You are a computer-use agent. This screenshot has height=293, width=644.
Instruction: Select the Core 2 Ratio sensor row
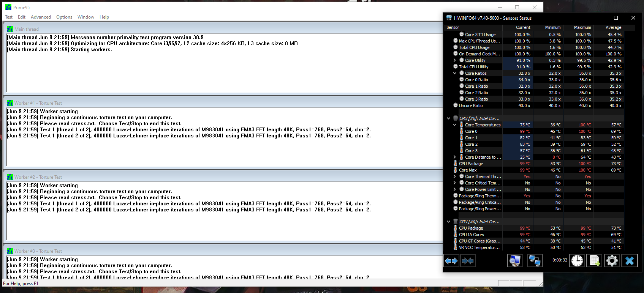click(x=534, y=93)
